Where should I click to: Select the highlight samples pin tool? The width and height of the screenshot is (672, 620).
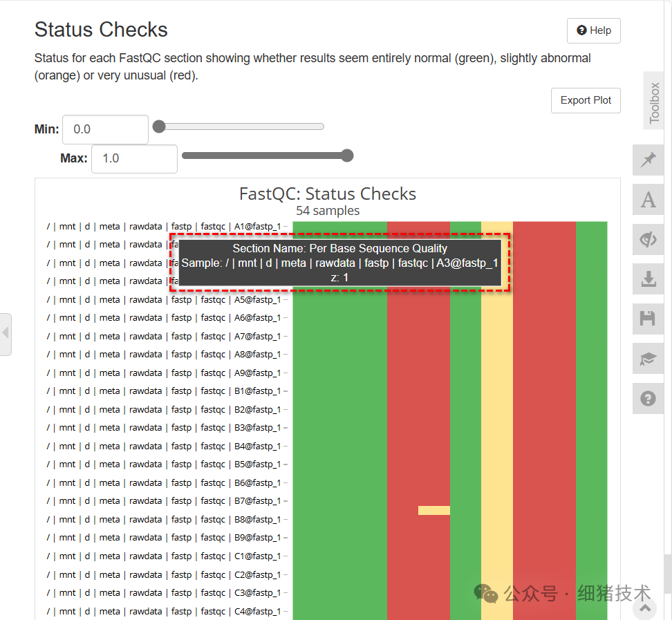tap(648, 160)
